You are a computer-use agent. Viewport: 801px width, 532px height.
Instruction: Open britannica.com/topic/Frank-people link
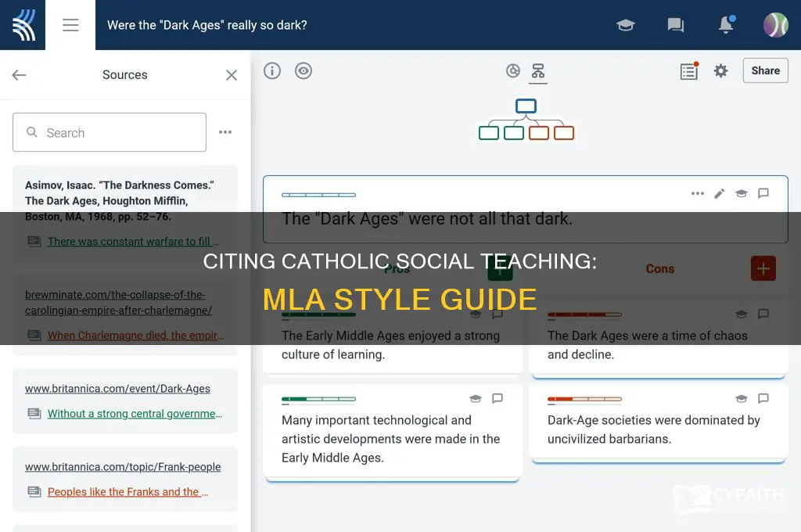tap(123, 466)
